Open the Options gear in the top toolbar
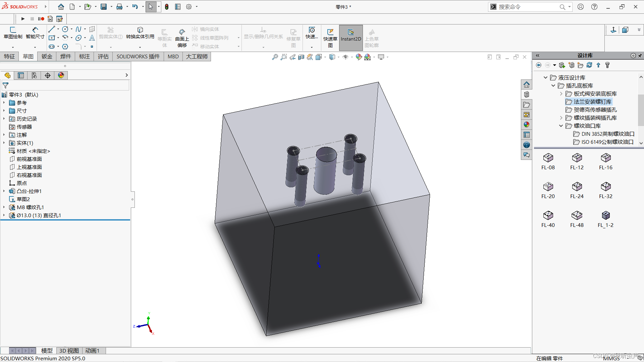Image resolution: width=644 pixels, height=362 pixels. click(x=189, y=7)
